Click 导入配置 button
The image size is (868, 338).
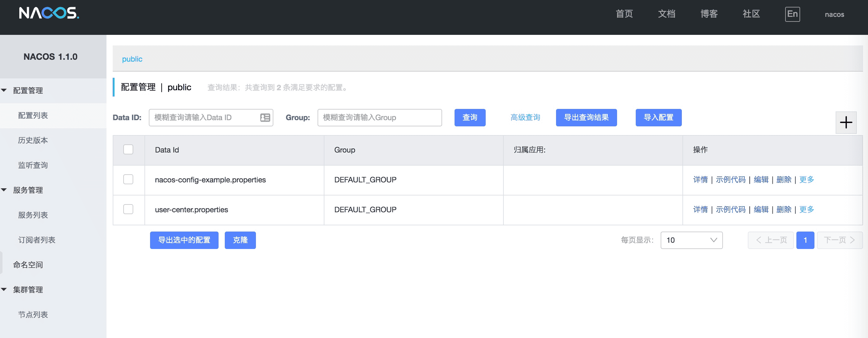click(x=658, y=118)
